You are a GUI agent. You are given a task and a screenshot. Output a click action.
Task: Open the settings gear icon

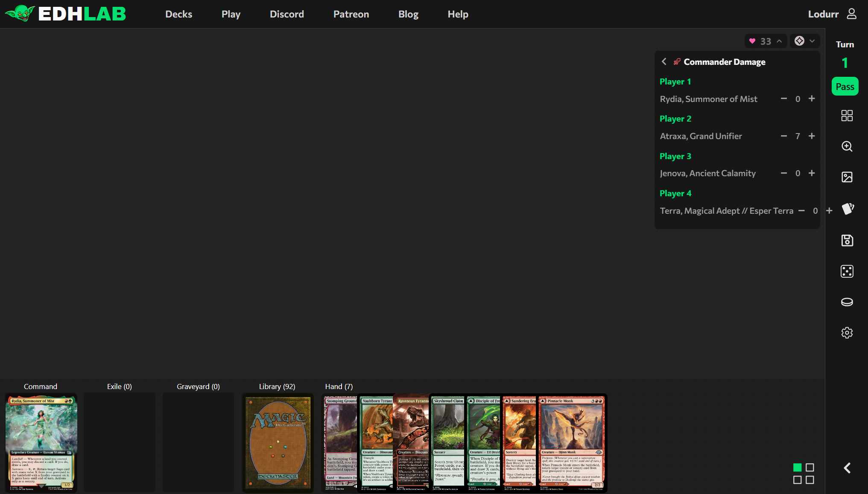click(x=847, y=333)
